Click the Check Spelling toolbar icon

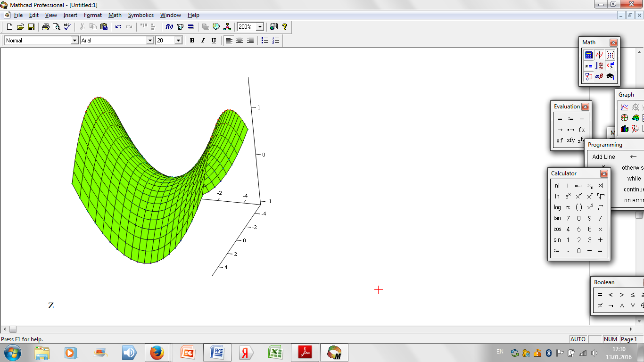click(x=67, y=27)
